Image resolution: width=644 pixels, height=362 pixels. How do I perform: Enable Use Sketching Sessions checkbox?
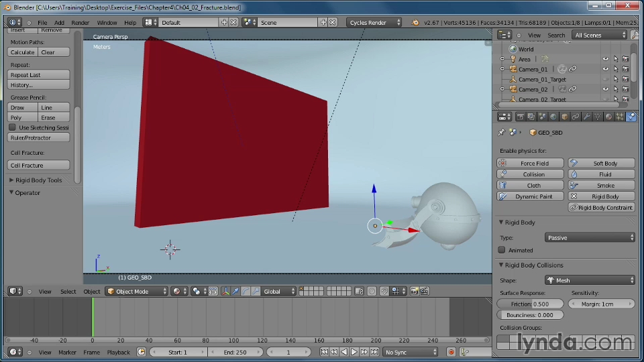(x=12, y=127)
